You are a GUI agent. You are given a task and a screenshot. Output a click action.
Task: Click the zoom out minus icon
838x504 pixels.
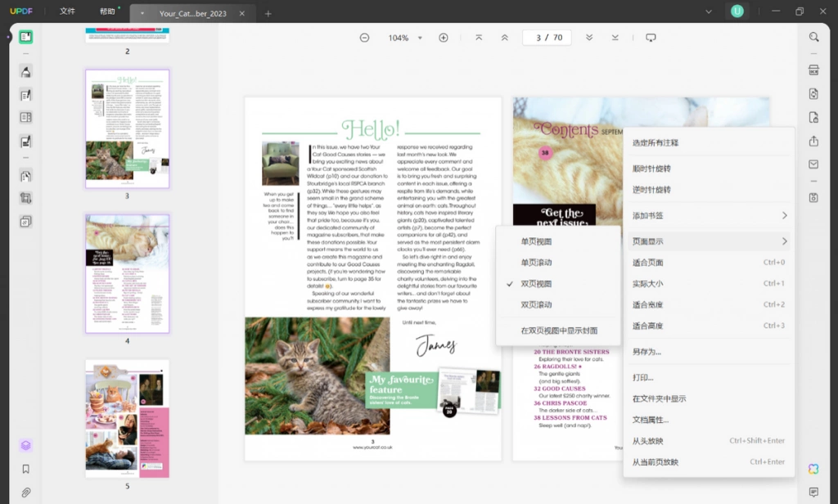[x=364, y=38]
